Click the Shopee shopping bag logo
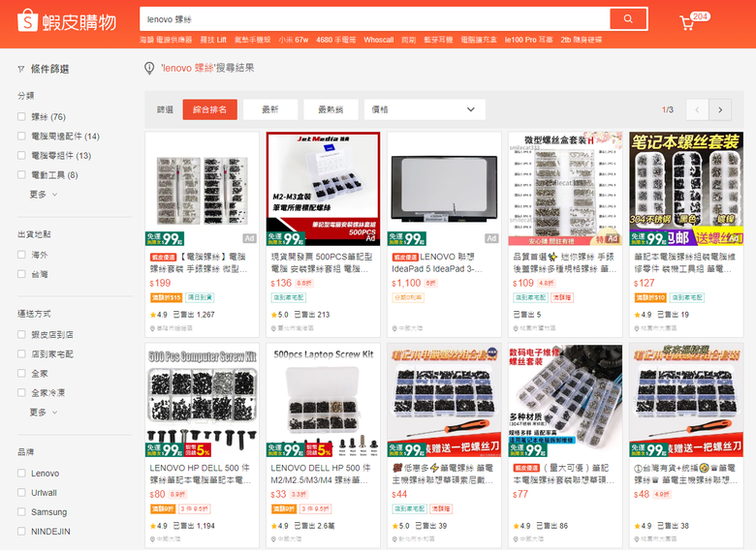 [27, 21]
